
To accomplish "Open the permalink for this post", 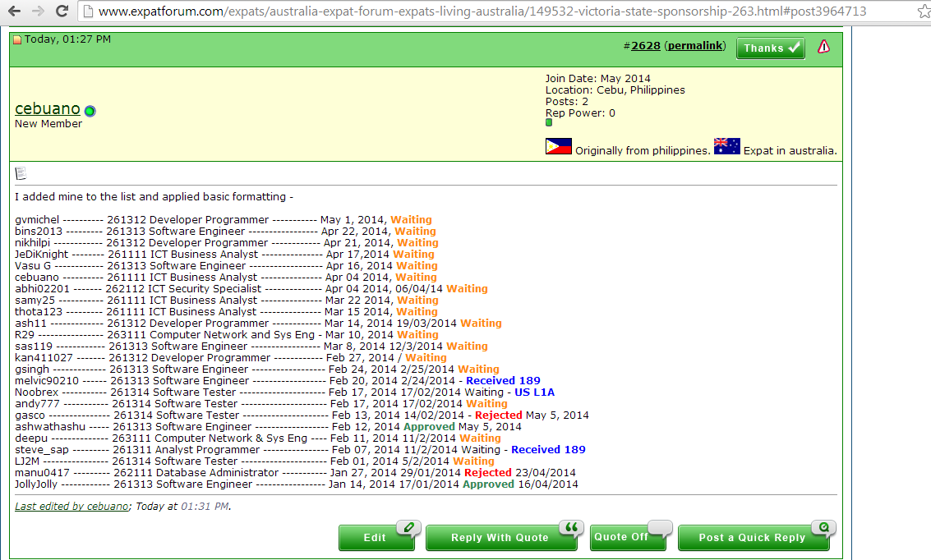I will [695, 46].
